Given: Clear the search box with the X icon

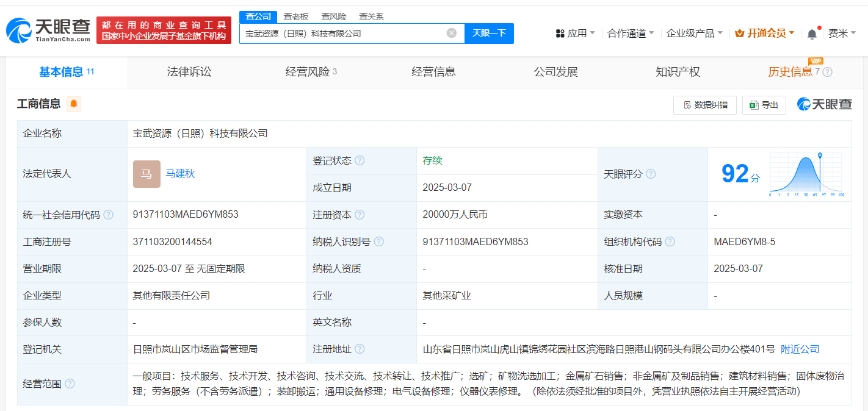Looking at the screenshot, I should pos(451,33).
